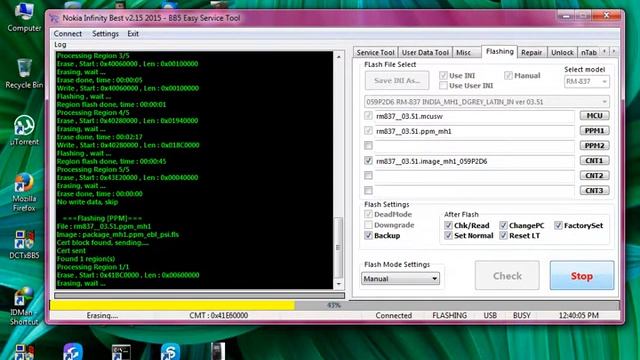The height and width of the screenshot is (360, 640).
Task: Open the DCTxBB5 desktop shortcut
Action: click(x=24, y=244)
